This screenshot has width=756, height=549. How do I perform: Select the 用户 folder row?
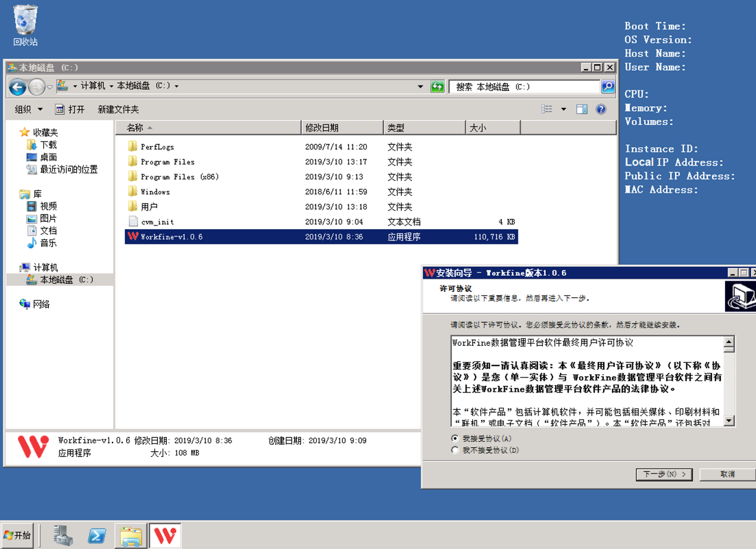tap(321, 207)
